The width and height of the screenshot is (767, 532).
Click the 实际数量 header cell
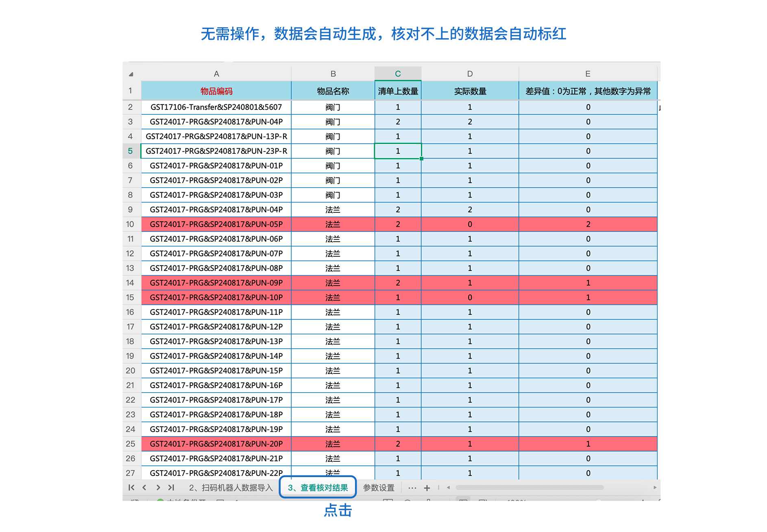coord(470,91)
